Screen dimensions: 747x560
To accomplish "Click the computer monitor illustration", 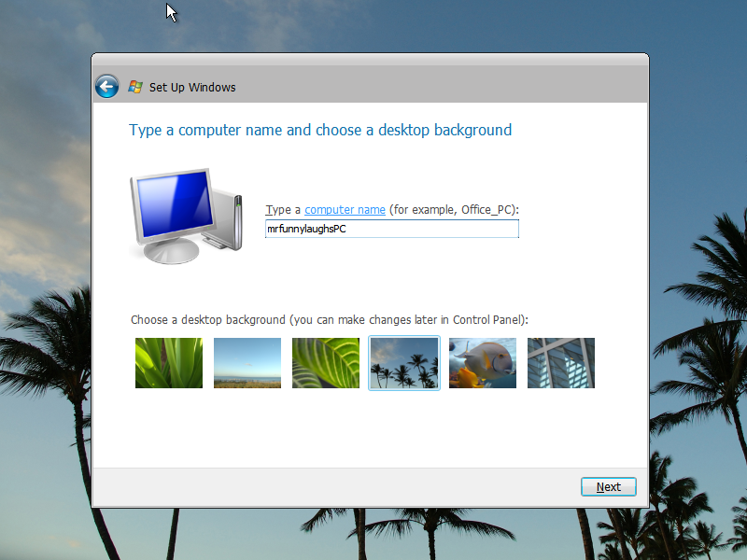I will tap(186, 216).
